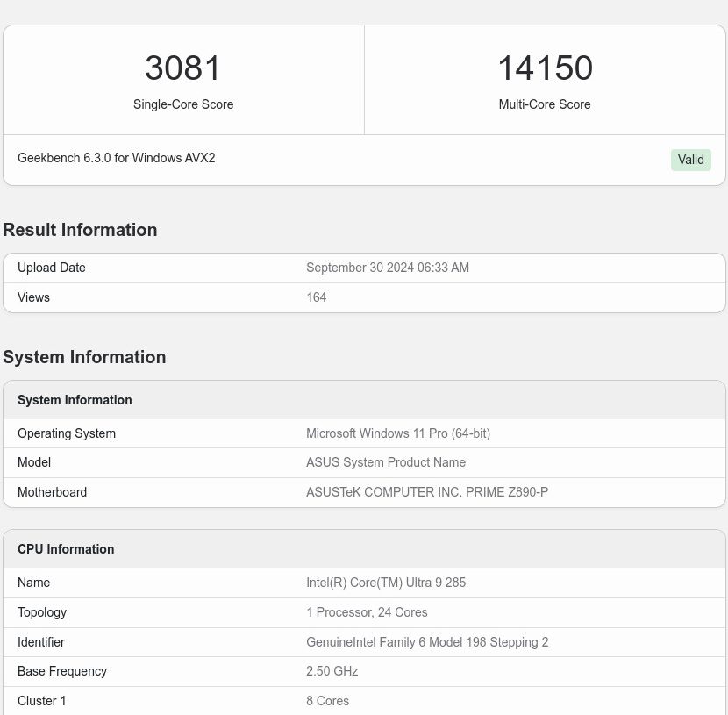Click the Result Information heading
The width and height of the screenshot is (728, 715).
80,230
